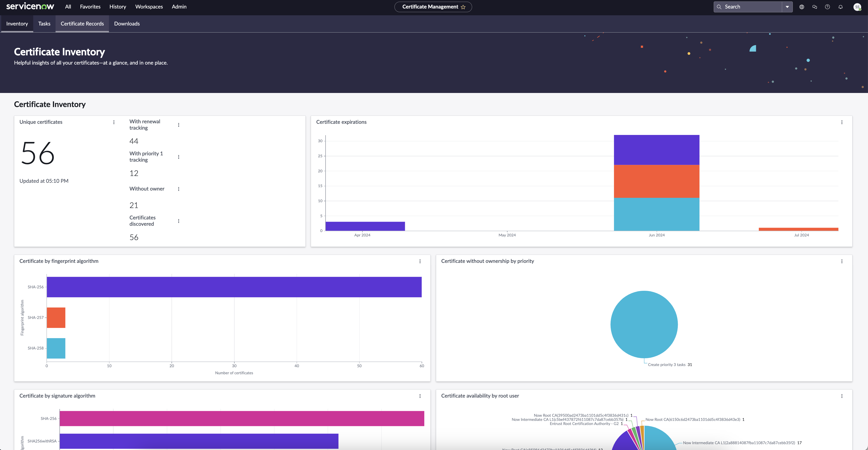This screenshot has width=868, height=450.
Task: Open Certificate expirations widget options menu
Action: pyautogui.click(x=842, y=122)
